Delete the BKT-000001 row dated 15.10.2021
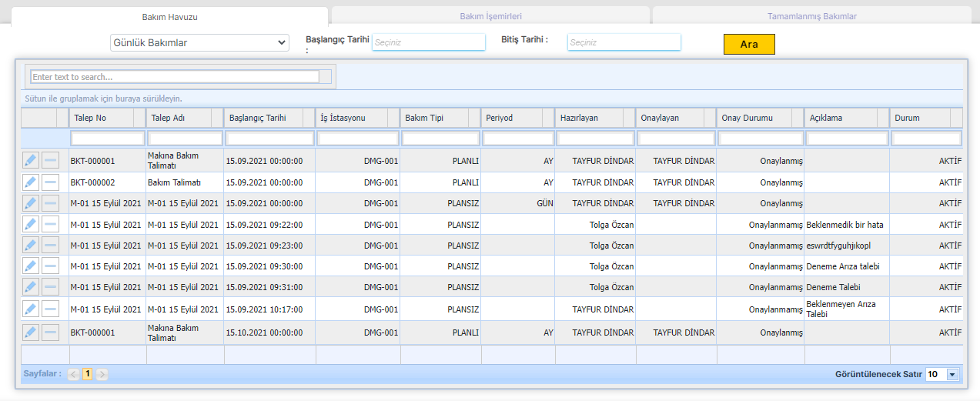The height and width of the screenshot is (401, 980). (50, 333)
